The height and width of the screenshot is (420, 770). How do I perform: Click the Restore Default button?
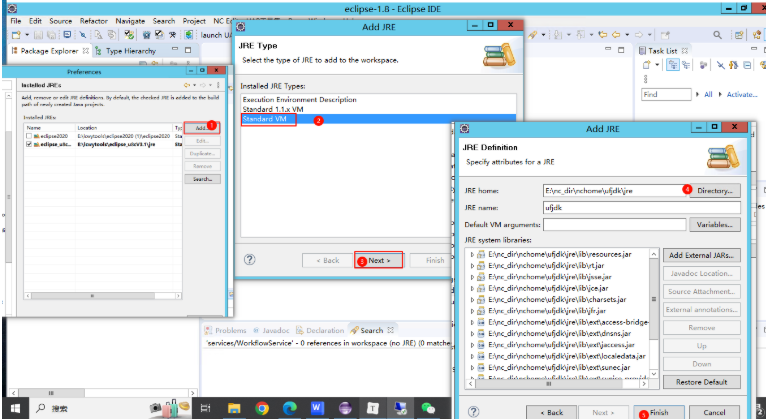pyautogui.click(x=701, y=382)
